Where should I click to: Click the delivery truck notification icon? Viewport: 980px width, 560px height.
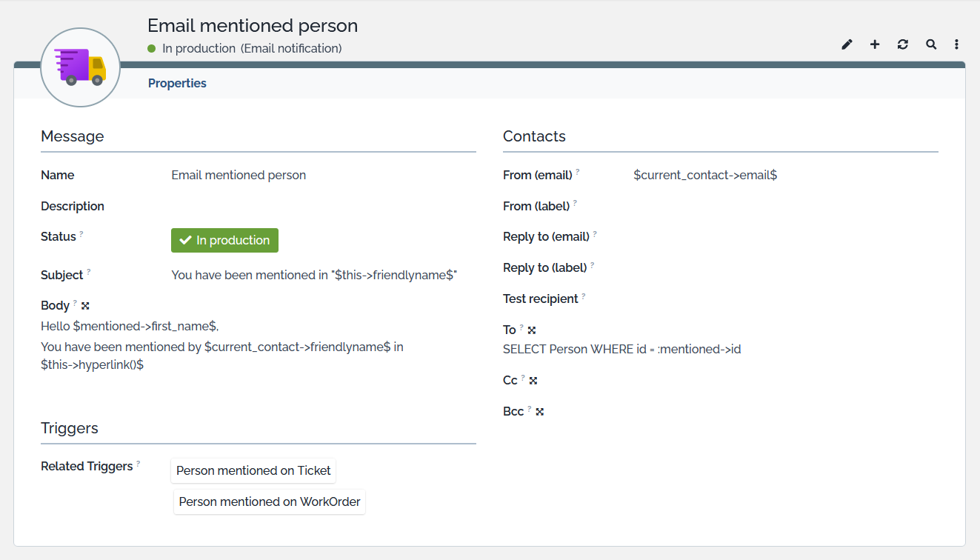pos(81,67)
